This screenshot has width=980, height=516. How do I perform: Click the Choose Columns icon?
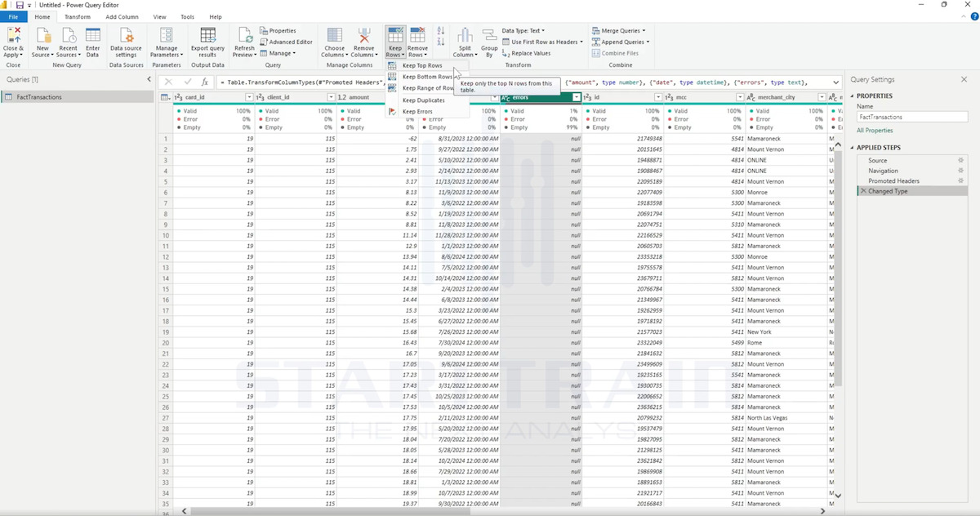pos(335,35)
